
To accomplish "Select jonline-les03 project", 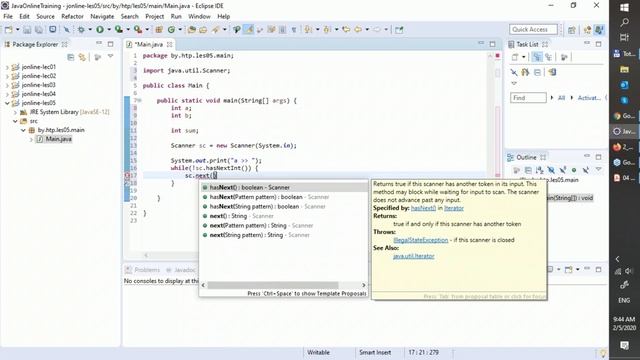I will pyautogui.click(x=39, y=85).
